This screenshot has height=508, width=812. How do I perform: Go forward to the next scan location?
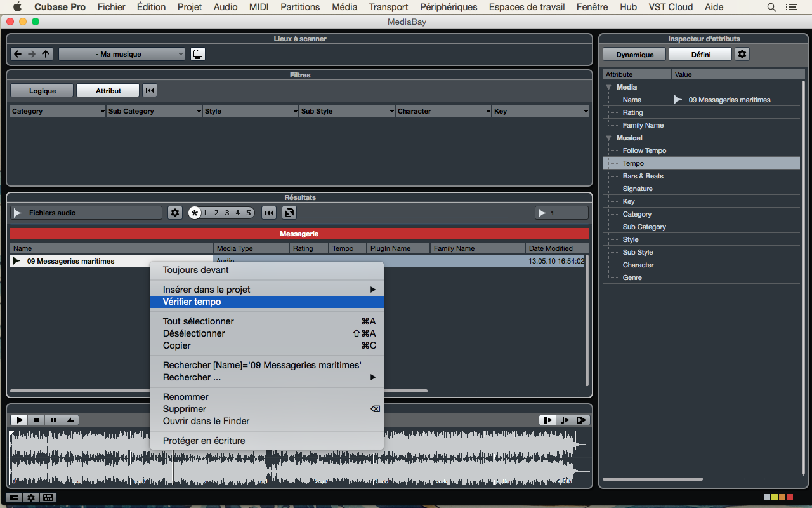point(32,54)
